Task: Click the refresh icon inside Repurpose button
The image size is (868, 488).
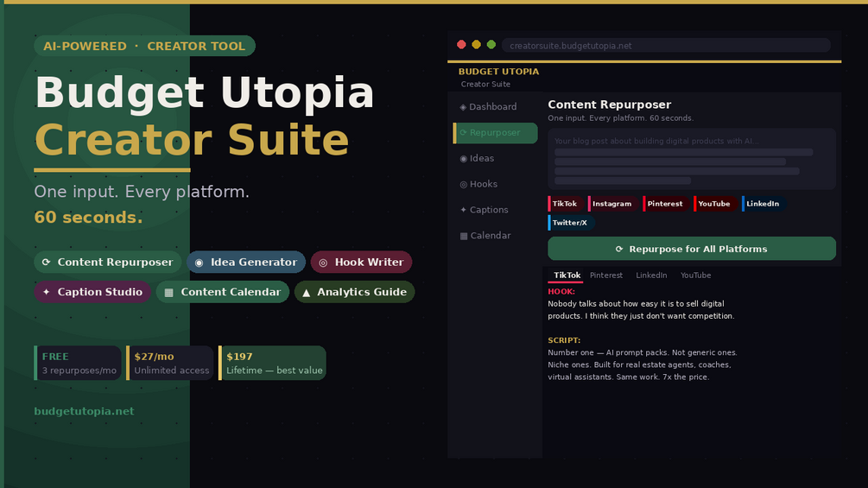Action: click(619, 249)
